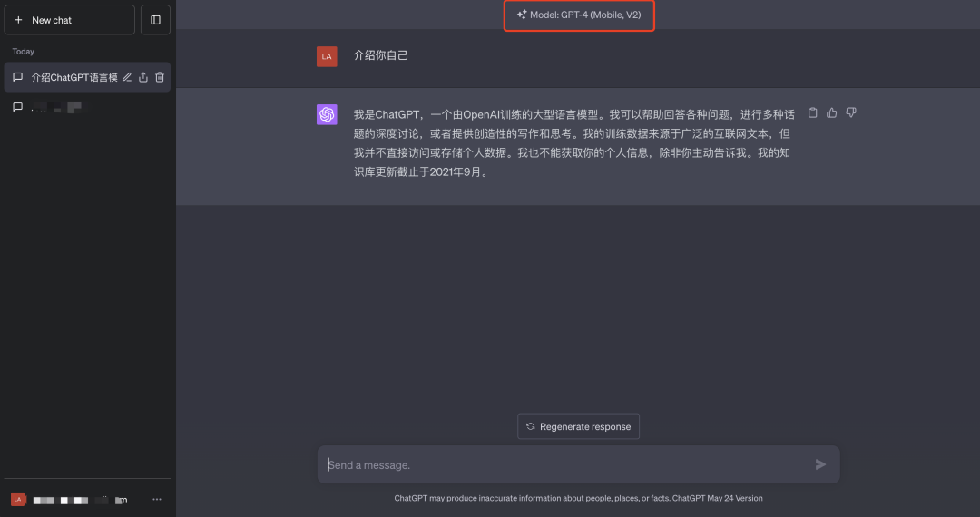
Task: Copy the response with the clipboard icon
Action: [812, 113]
